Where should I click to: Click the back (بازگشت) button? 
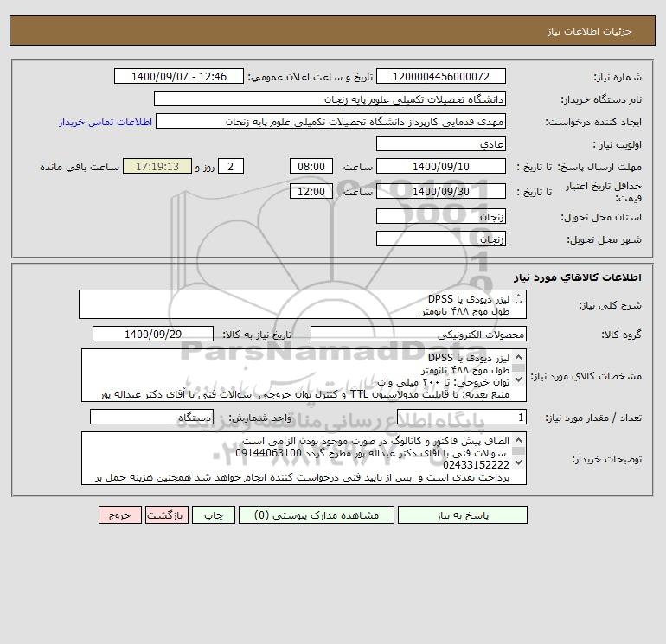166,515
